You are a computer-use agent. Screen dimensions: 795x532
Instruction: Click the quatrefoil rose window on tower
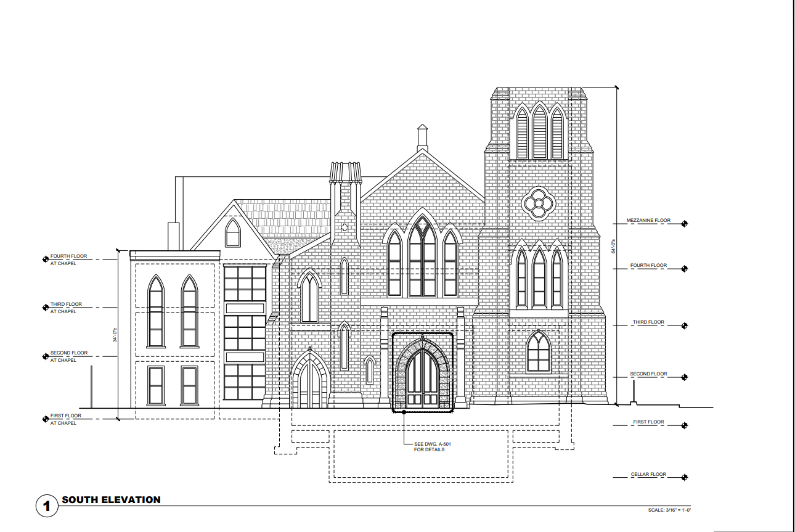point(539,203)
